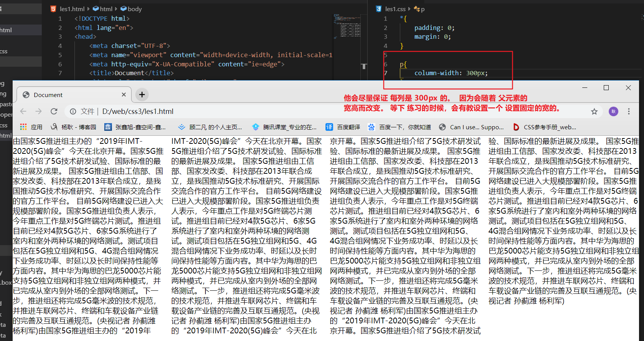Expand the body breadcrumb in HTML editor
The image size is (644, 341).
[134, 9]
